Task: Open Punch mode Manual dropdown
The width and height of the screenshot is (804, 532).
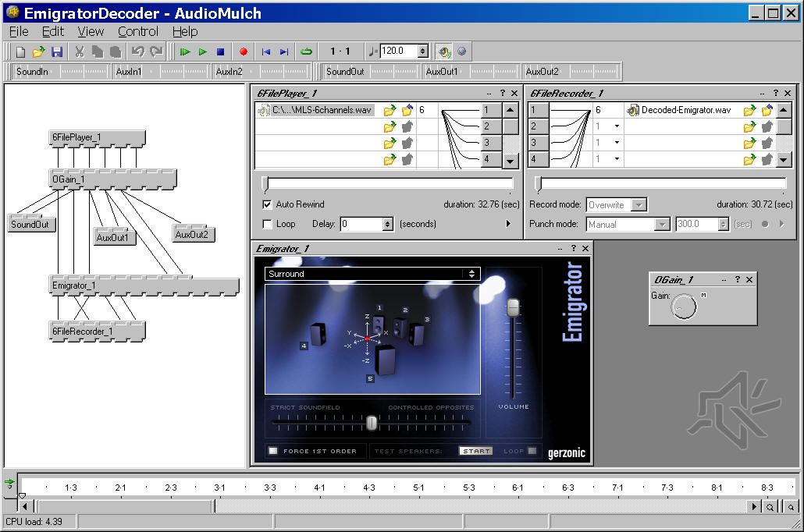Action: [663, 225]
